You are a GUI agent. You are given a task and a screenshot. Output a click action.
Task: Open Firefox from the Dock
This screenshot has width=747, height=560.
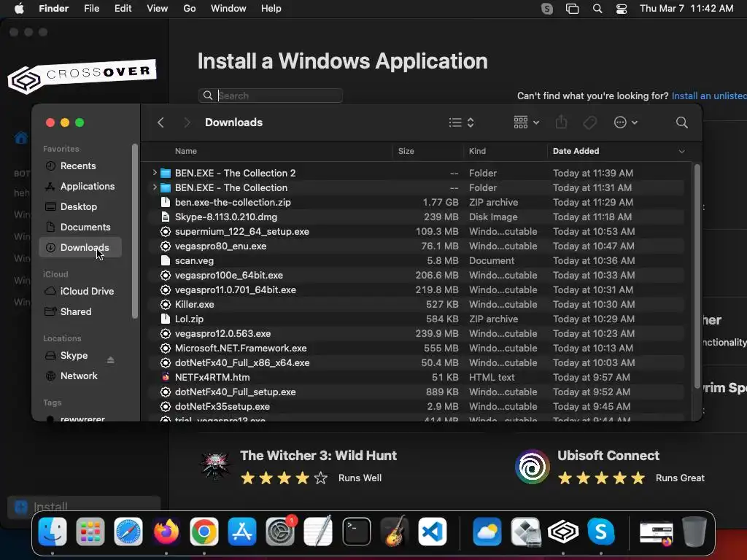(x=166, y=532)
